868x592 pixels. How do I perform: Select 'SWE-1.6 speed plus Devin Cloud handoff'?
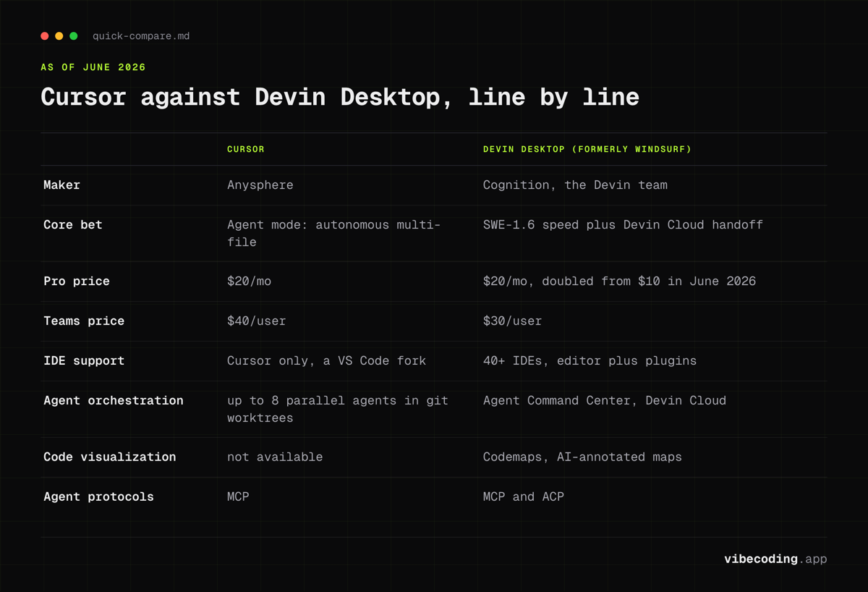[x=623, y=225]
